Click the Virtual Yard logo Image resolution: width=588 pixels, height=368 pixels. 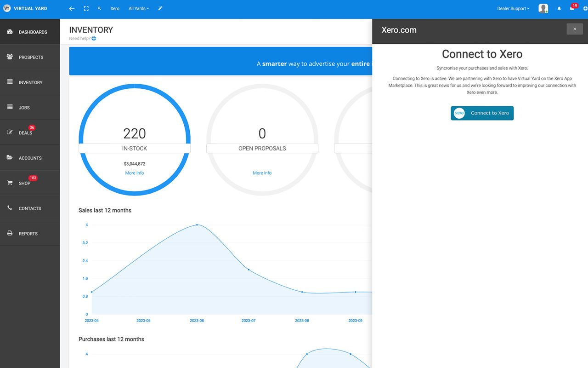click(x=25, y=8)
